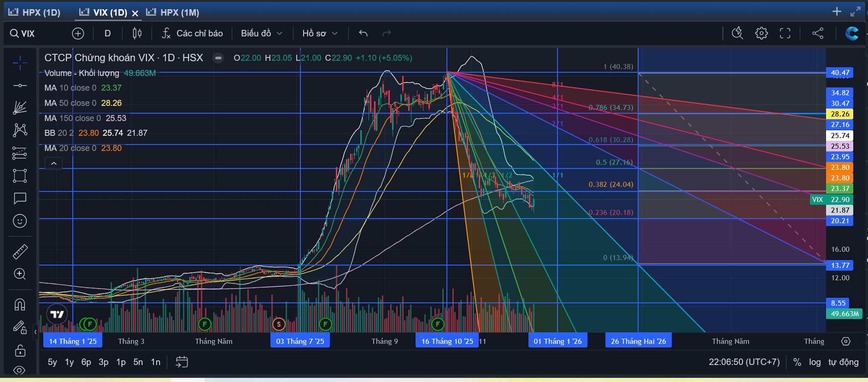868x382 pixels.
Task: Set time range to 1y
Action: pos(70,362)
